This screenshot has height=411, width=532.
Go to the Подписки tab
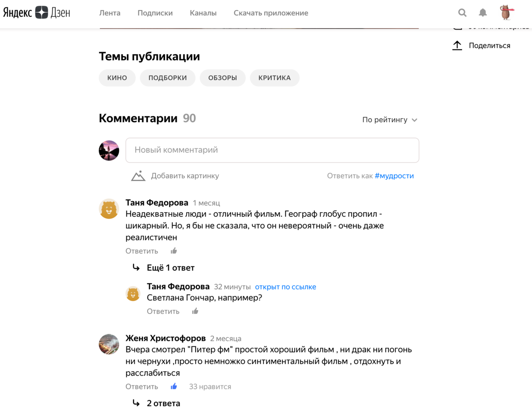tap(155, 13)
